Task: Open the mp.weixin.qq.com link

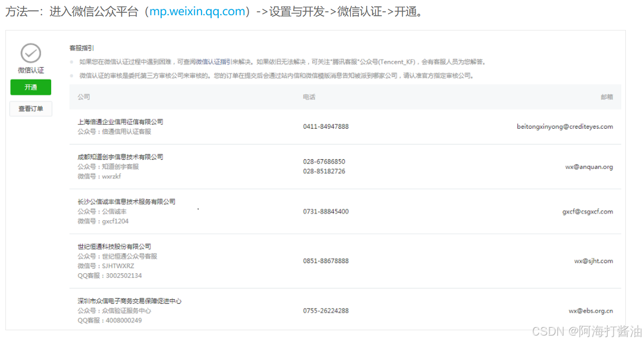Action: click(197, 11)
